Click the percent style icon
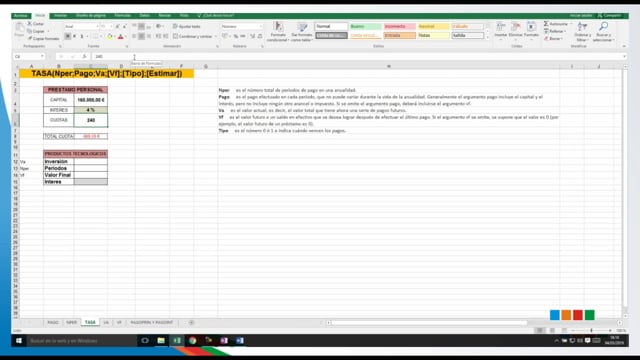Viewport: 640px width, 360px height. (x=236, y=36)
